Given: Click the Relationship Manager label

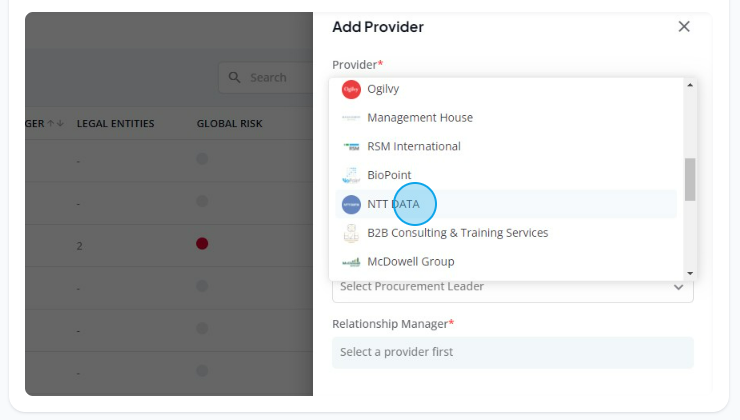Looking at the screenshot, I should pos(393,324).
